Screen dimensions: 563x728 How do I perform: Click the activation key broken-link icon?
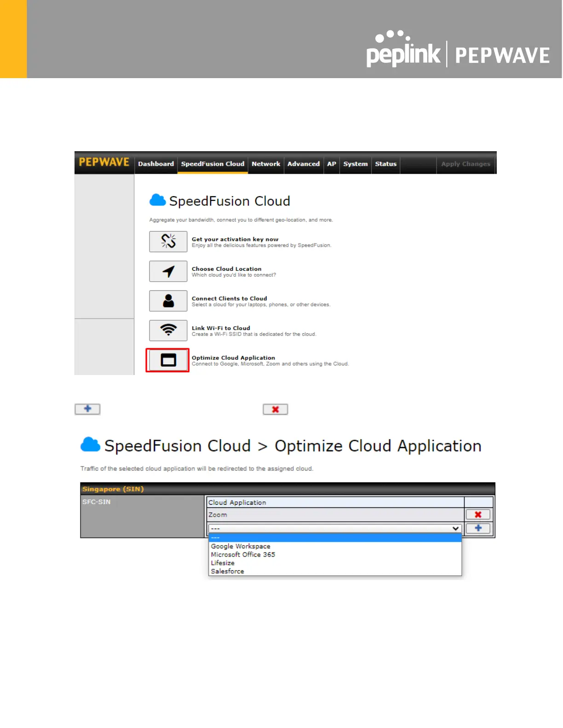(x=168, y=241)
